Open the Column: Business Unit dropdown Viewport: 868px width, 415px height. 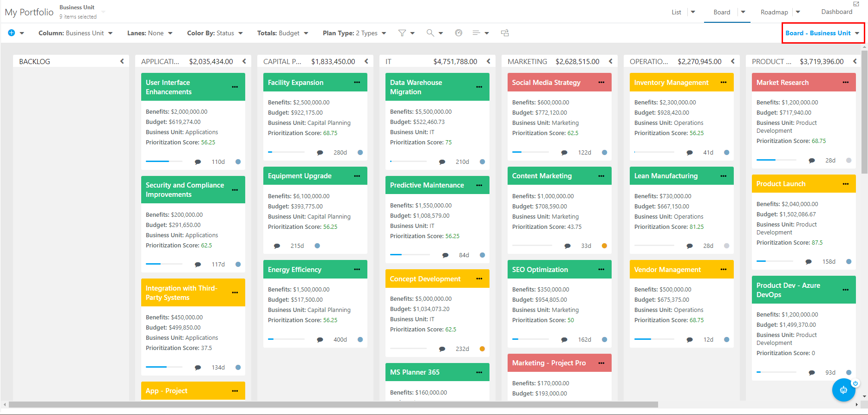tap(75, 33)
